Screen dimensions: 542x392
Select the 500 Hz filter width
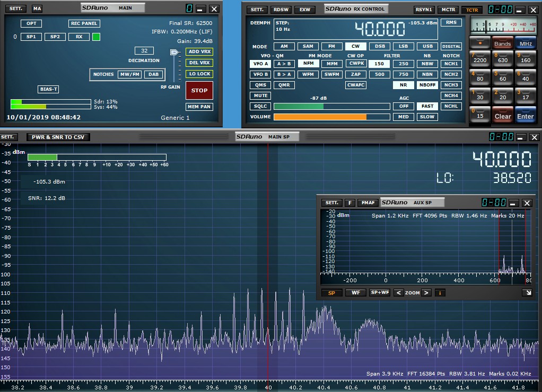[x=379, y=74]
